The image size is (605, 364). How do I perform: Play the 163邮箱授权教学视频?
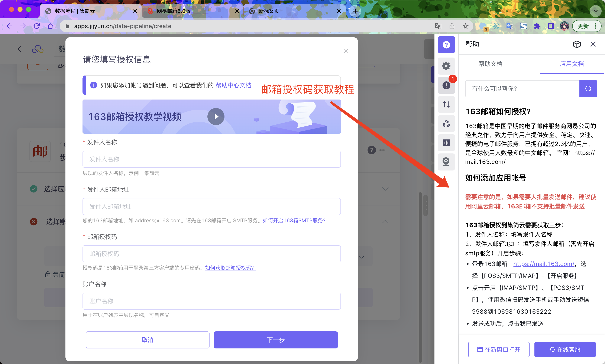pos(216,117)
